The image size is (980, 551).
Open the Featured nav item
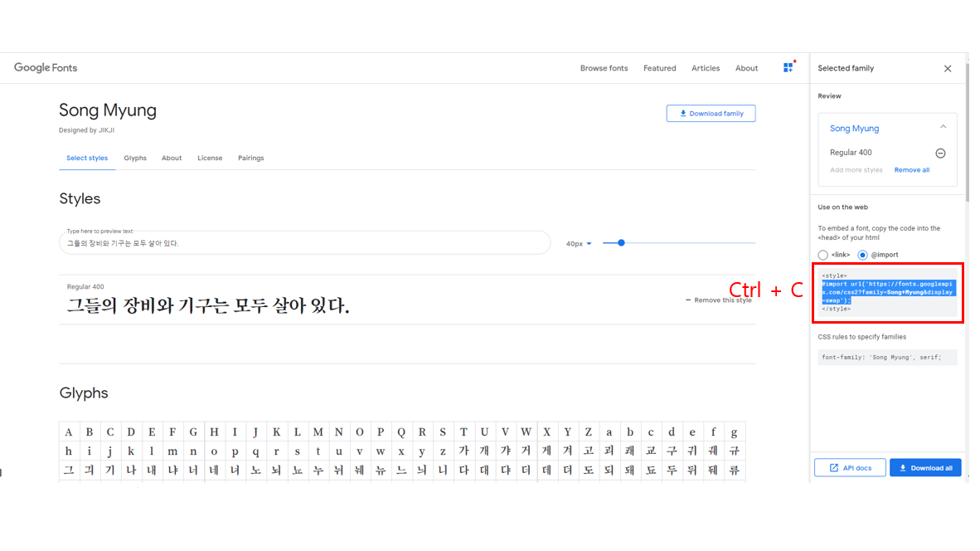coord(659,68)
